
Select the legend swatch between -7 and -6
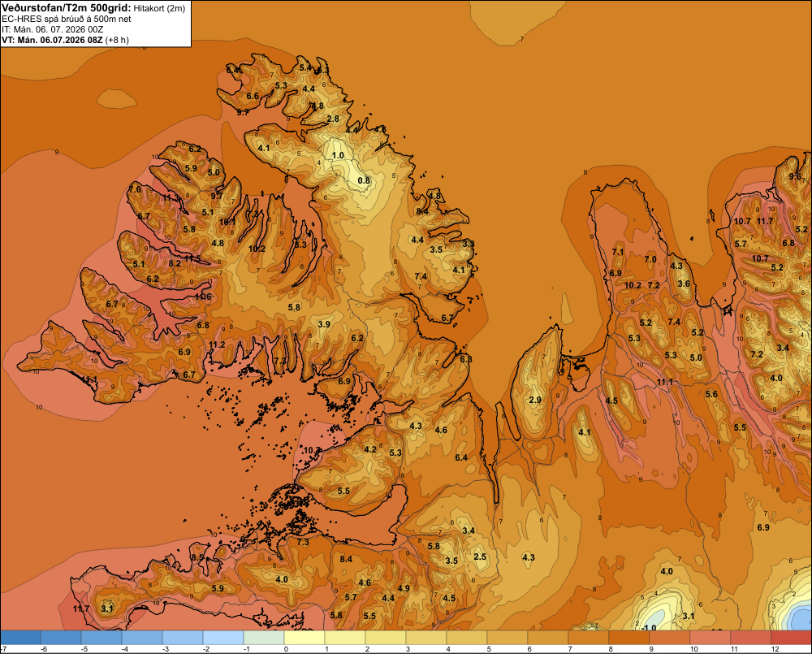point(20,638)
